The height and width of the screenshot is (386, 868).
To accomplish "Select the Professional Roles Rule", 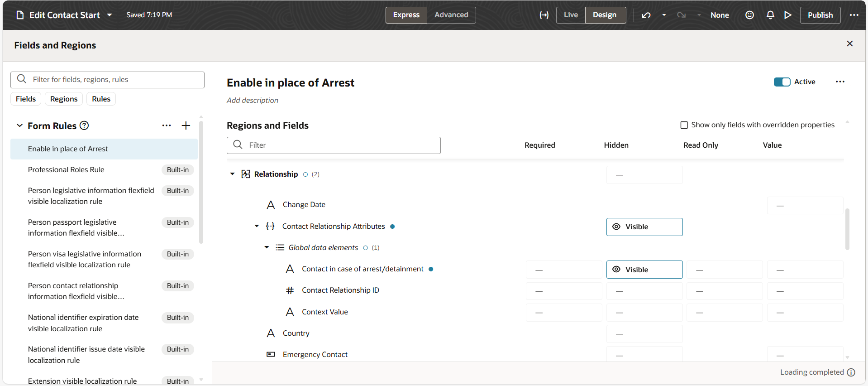I will 104,170.
